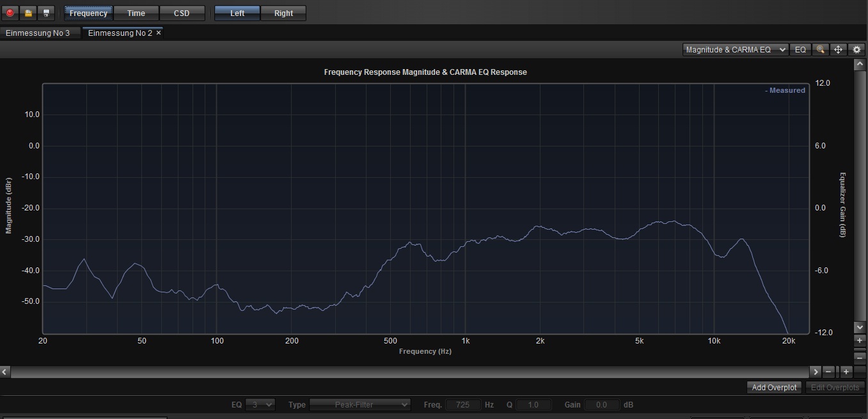Viewport: 868px width, 419px height.
Task: Toggle the CSD view
Action: (x=182, y=13)
